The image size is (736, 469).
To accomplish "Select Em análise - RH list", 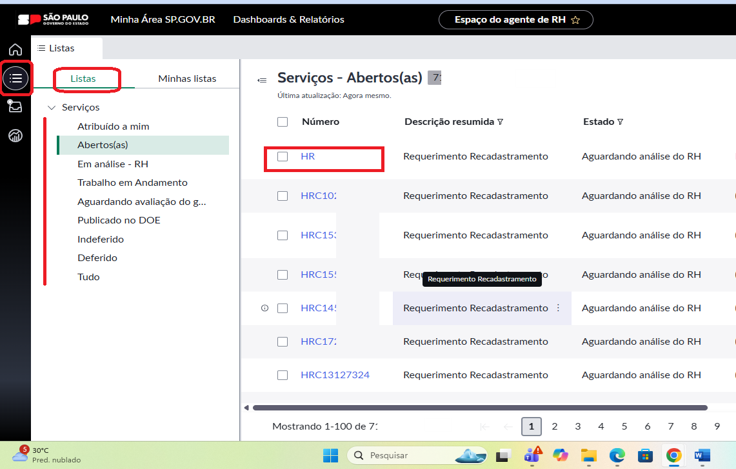I will [113, 164].
